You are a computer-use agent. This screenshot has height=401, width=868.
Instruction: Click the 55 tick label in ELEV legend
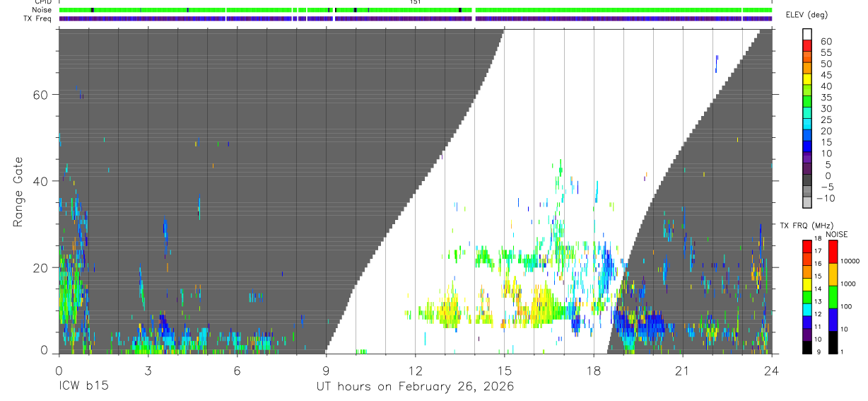(826, 53)
